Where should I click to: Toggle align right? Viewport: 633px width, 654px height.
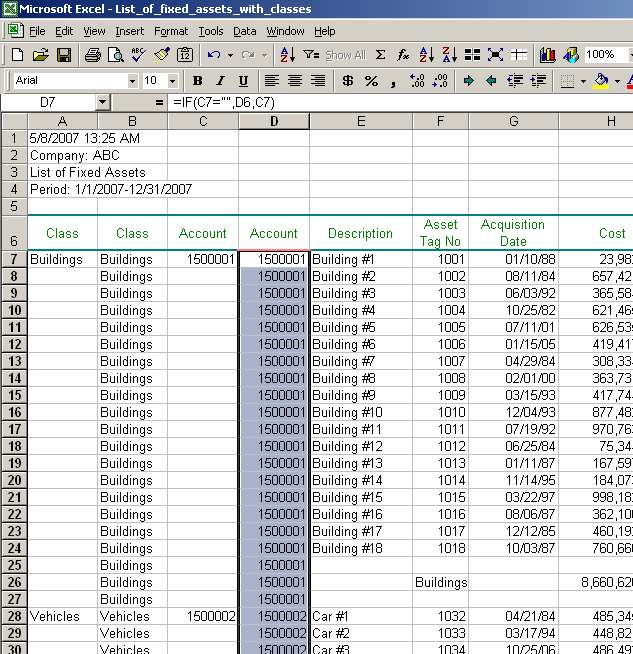click(x=318, y=80)
